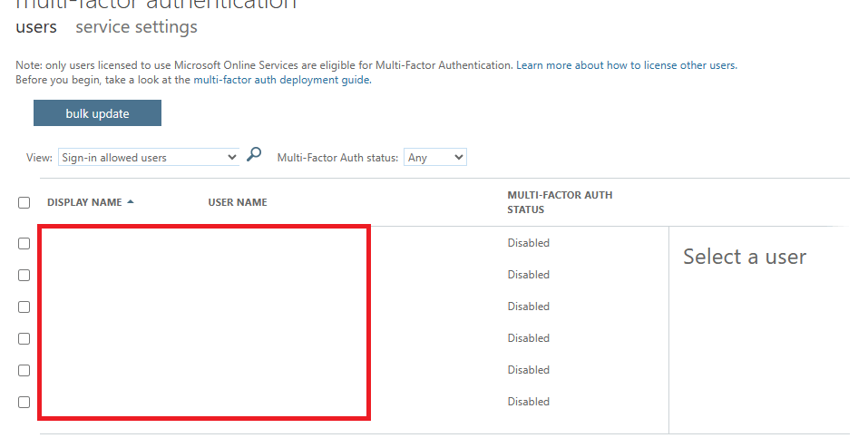Check the second user row checkbox
Screen dimensions: 868x438
(24, 275)
